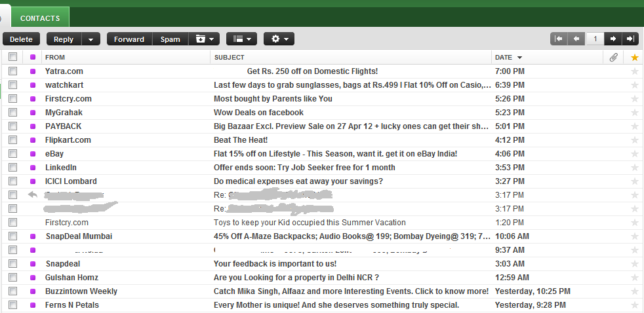Click the replied arrow icon on the 3:17 PM message
The width and height of the screenshot is (644, 313).
click(32, 194)
